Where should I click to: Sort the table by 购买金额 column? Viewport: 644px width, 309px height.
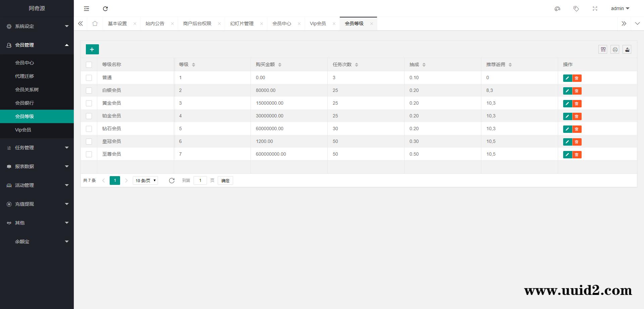tap(280, 64)
